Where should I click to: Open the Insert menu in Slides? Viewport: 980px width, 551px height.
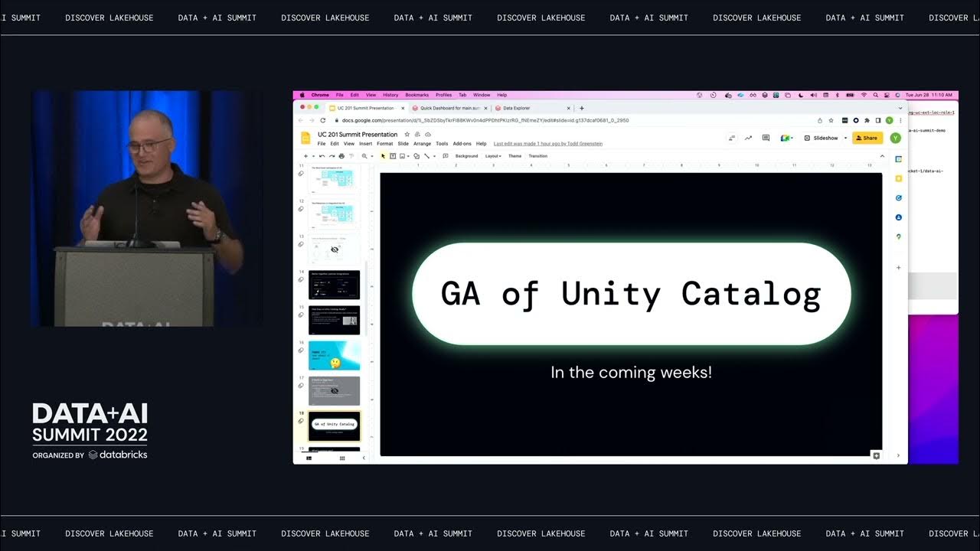click(x=365, y=144)
